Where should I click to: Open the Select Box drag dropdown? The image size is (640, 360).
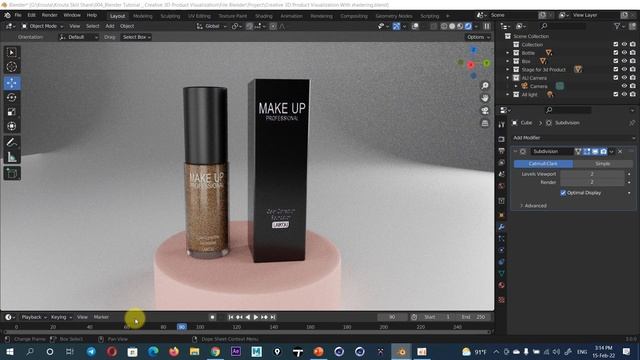pyautogui.click(x=136, y=37)
